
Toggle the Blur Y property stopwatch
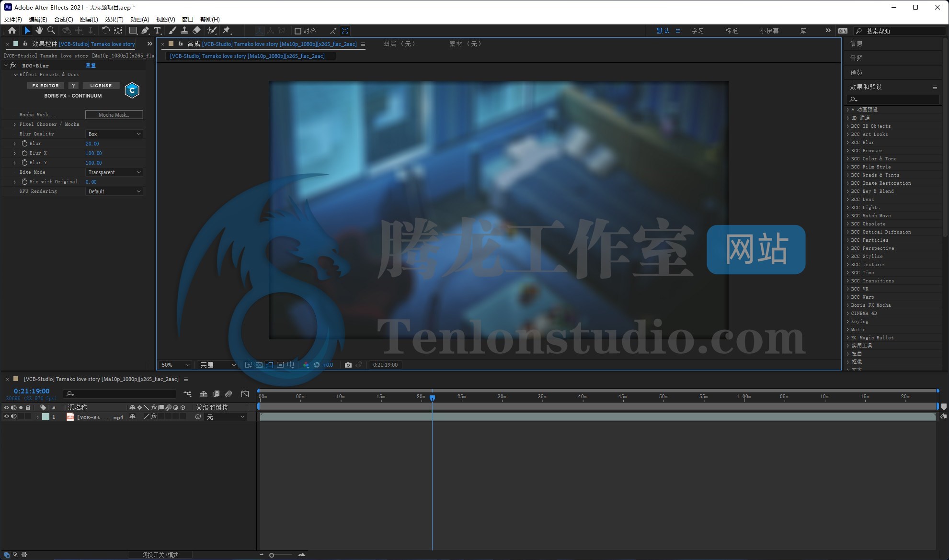24,163
